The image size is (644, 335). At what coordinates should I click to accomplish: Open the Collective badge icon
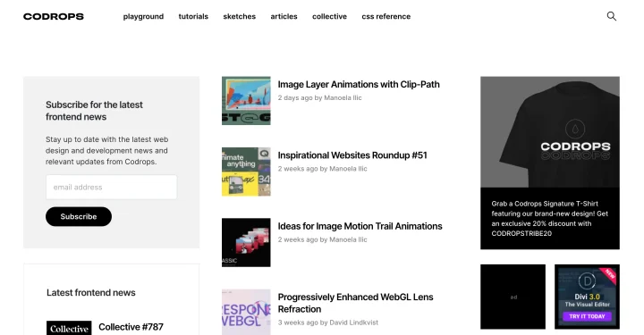tap(69, 328)
